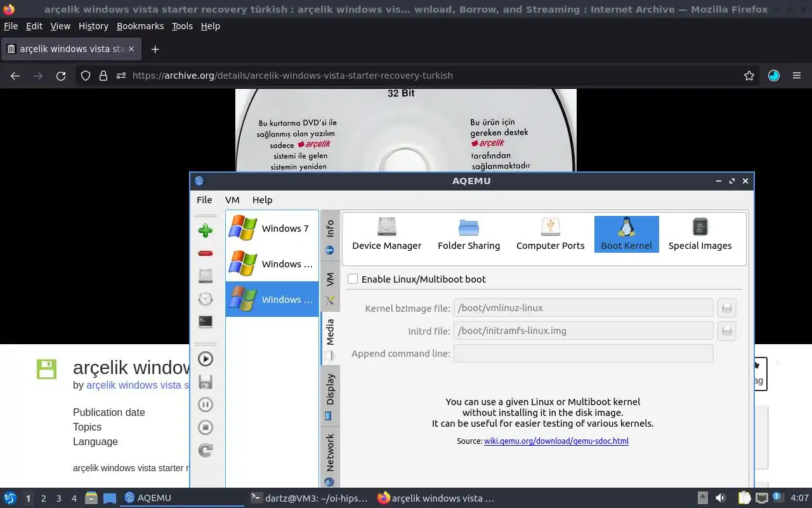This screenshot has width=812, height=508.
Task: Select the highlighted 'Windows …' VM entry
Action: 272,300
